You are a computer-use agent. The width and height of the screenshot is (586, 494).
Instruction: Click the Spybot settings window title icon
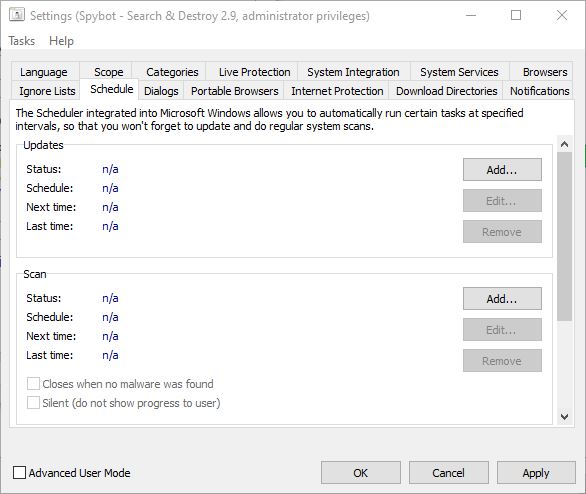point(17,15)
